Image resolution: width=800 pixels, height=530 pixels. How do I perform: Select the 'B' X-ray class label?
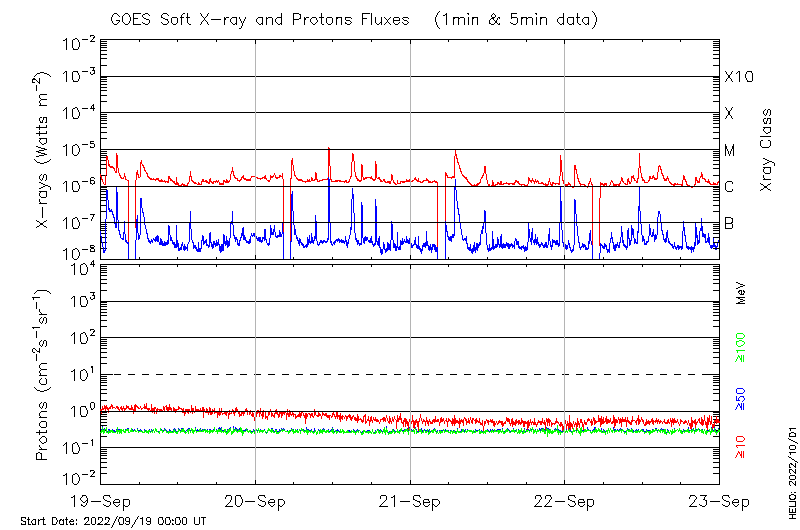click(x=729, y=223)
